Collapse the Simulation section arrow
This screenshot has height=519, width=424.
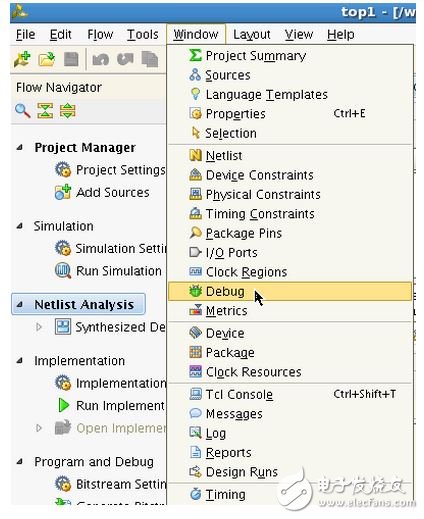pyautogui.click(x=20, y=226)
